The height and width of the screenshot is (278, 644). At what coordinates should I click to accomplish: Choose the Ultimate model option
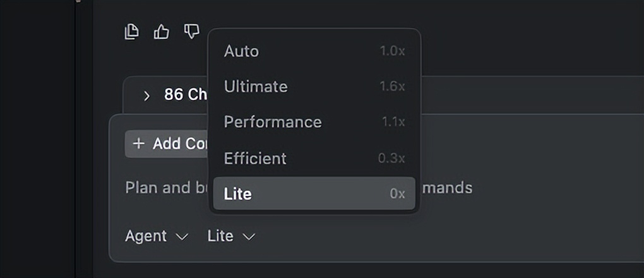click(256, 87)
